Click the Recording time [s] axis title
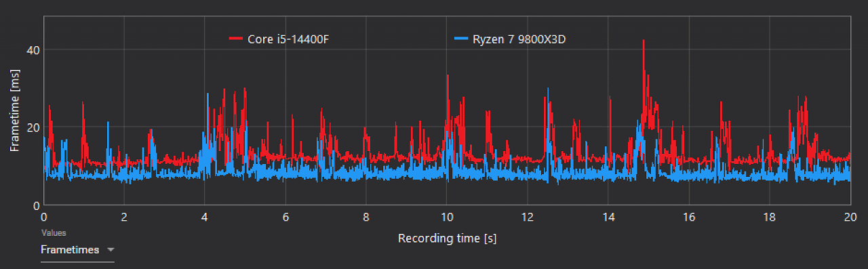This screenshot has width=868, height=269. coord(448,238)
